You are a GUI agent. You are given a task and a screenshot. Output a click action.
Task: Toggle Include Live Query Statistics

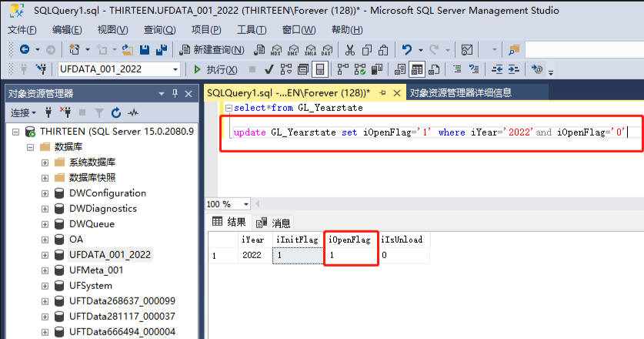click(360, 69)
